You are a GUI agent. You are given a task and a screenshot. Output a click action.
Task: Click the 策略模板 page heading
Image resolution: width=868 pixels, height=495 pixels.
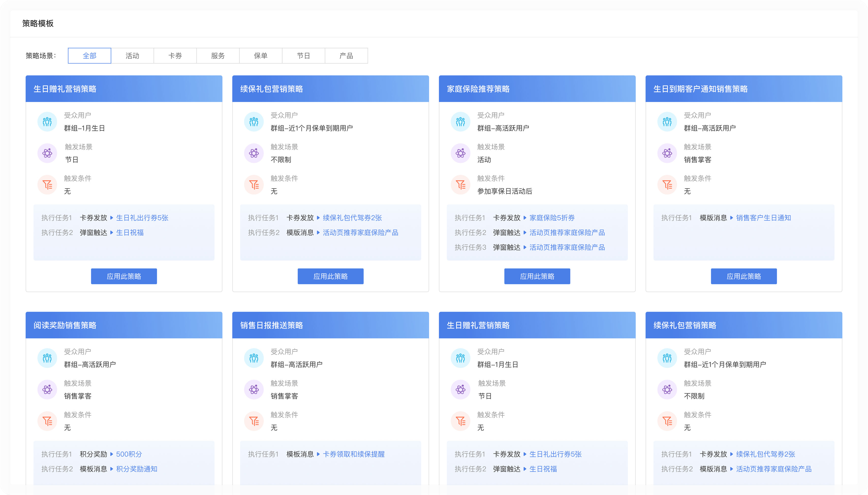tap(38, 23)
